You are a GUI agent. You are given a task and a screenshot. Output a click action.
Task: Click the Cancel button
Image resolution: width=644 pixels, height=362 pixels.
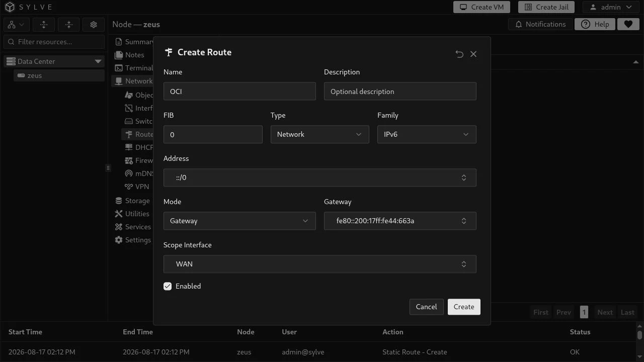coord(426,307)
